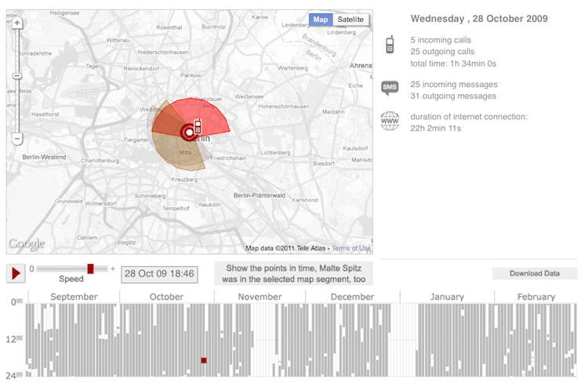The image size is (588, 387).
Task: Click the map zoom out minus button
Action: (x=17, y=139)
